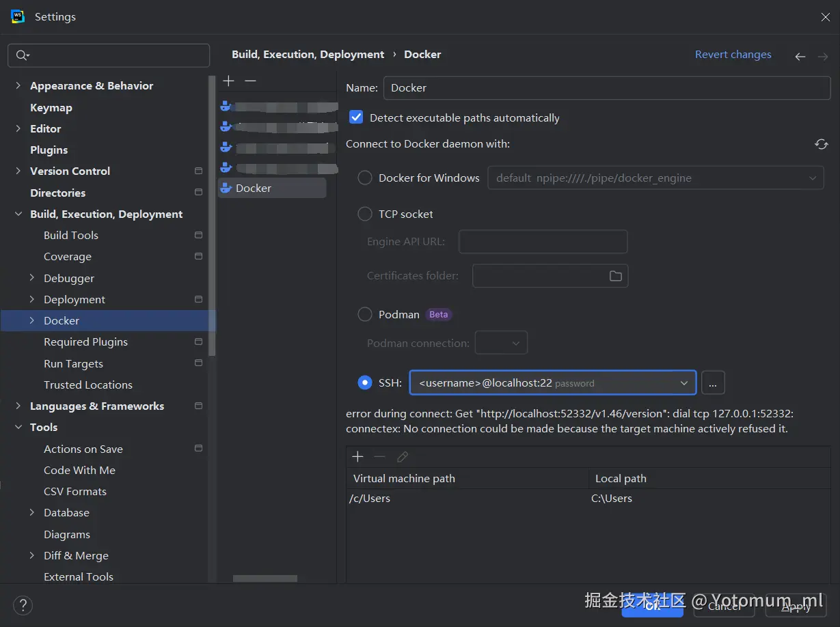The width and height of the screenshot is (840, 627).
Task: Click the /c/Users virtual machine path cell
Action: (468, 499)
